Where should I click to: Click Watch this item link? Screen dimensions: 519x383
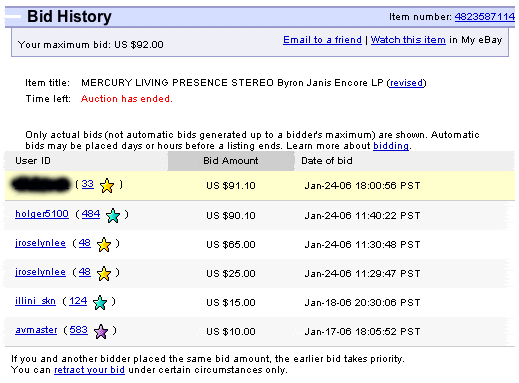(408, 40)
